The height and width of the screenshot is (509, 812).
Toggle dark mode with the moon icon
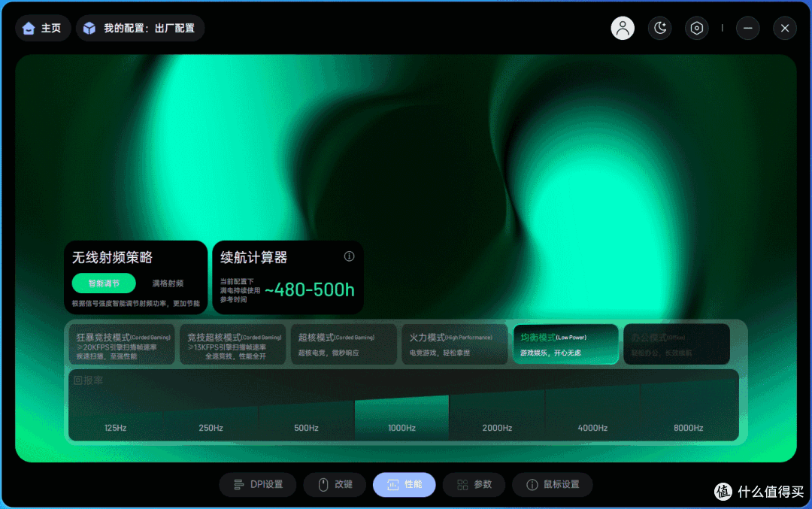pyautogui.click(x=660, y=28)
